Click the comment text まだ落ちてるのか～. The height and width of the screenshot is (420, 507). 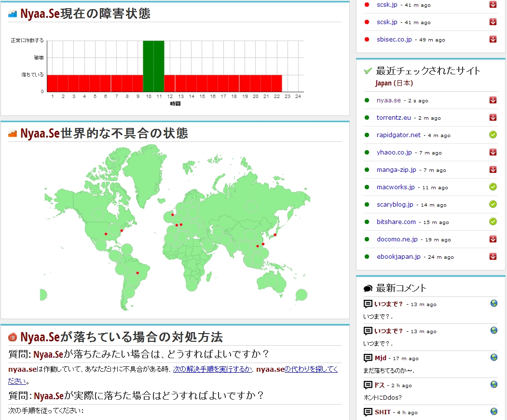389,370
